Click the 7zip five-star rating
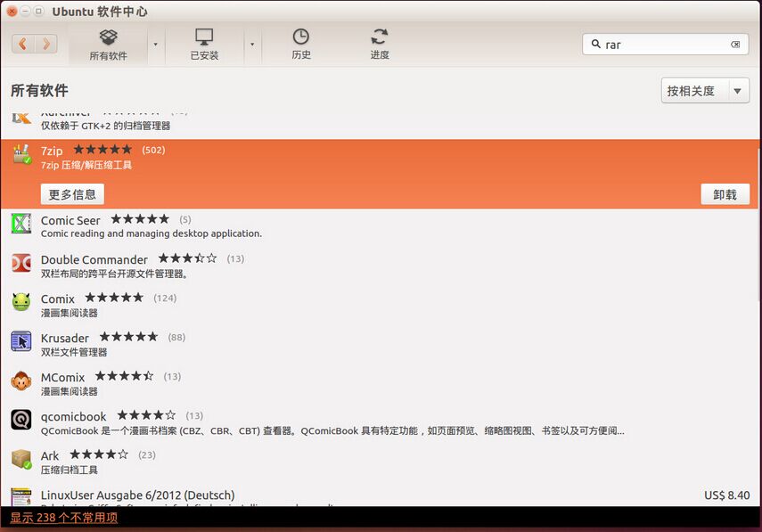 coord(102,150)
